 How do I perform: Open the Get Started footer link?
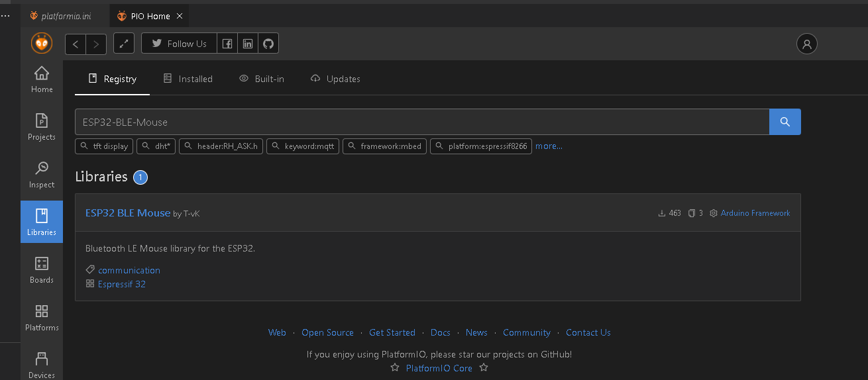pyautogui.click(x=392, y=332)
